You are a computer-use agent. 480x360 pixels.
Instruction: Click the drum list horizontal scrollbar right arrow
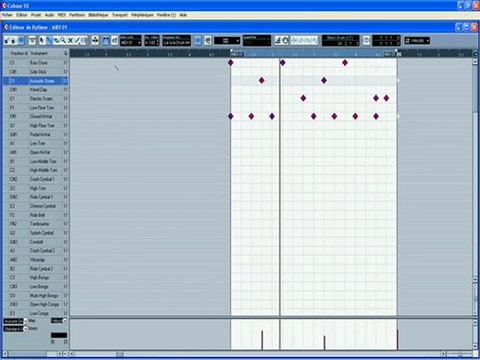[60, 354]
